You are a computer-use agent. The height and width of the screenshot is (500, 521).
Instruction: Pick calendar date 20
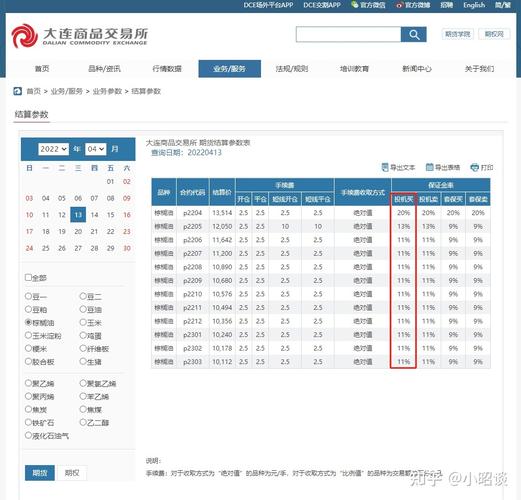click(78, 231)
